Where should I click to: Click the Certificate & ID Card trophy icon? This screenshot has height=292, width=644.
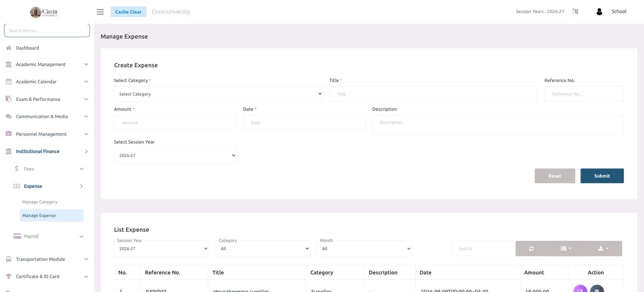(9, 276)
